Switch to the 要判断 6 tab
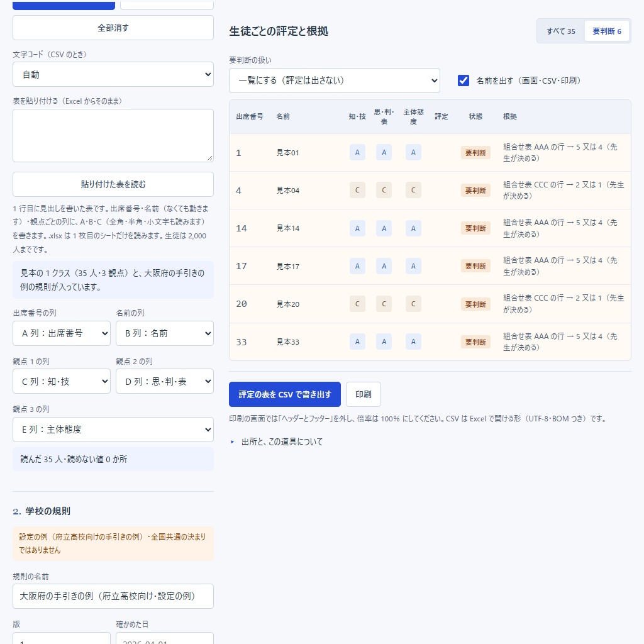 [x=607, y=31]
